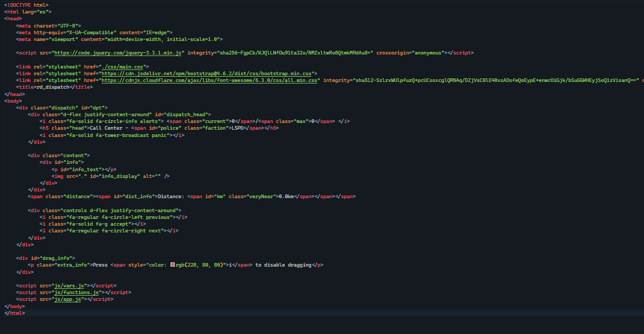Place cursor at closing </html> tag
Image resolution: width=644 pixels, height=334 pixels.
[15, 313]
